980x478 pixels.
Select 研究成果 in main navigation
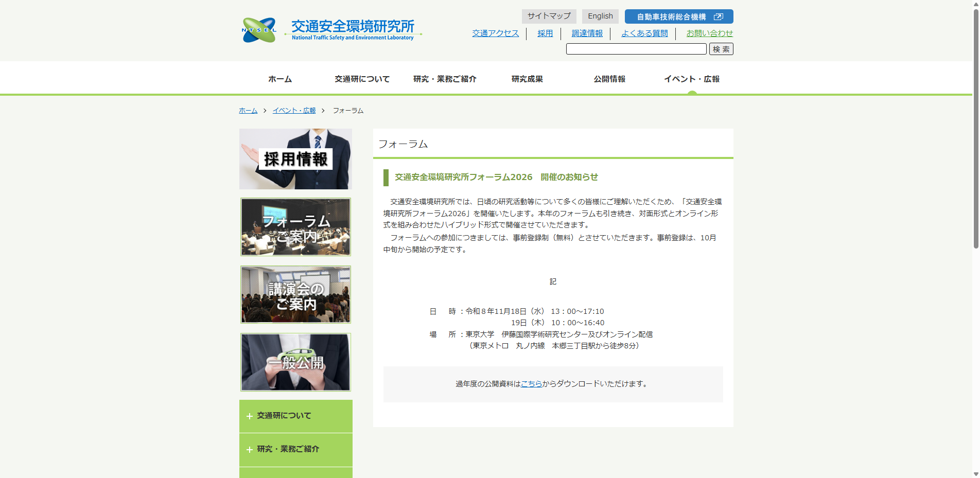(x=527, y=79)
